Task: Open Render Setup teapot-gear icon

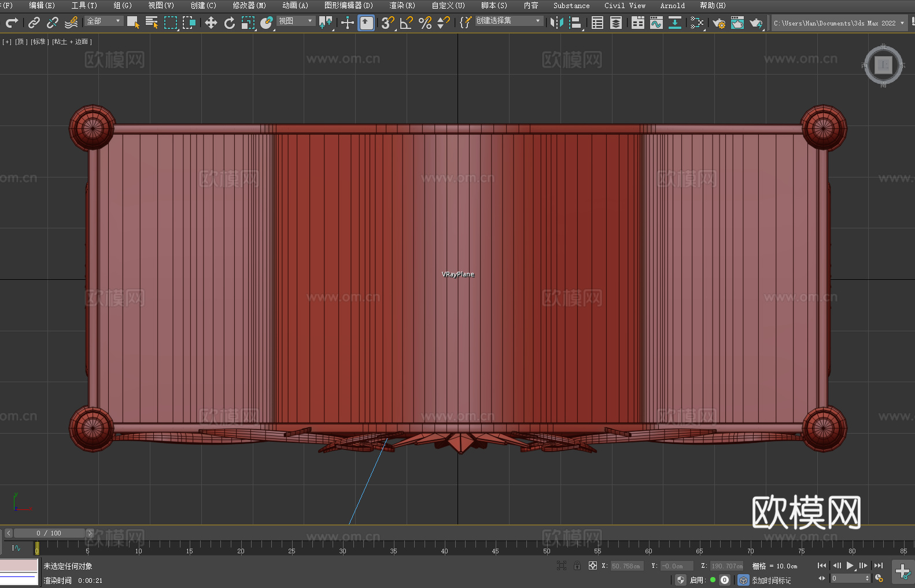Action: point(719,23)
